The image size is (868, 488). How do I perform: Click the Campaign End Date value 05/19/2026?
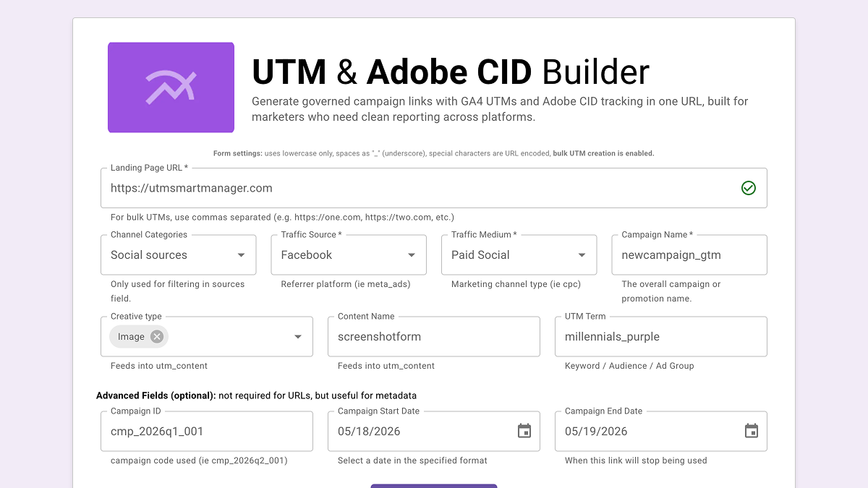pos(597,432)
